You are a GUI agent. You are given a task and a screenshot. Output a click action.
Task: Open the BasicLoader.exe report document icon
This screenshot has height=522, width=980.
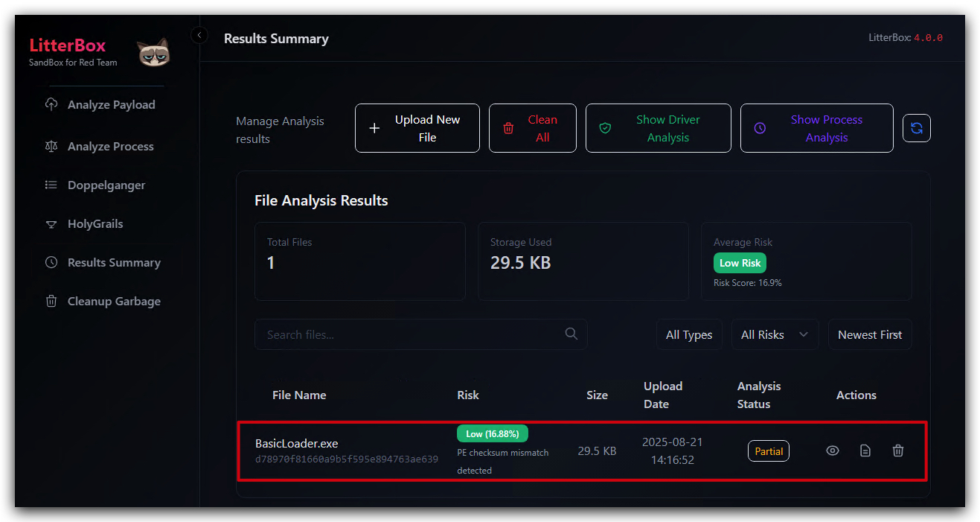click(865, 451)
